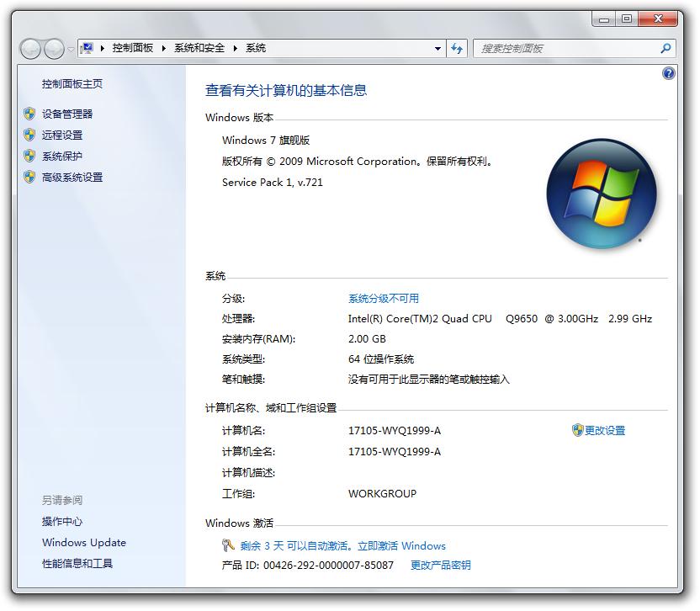
Task: Expand the address bar history dropdown
Action: [437, 49]
